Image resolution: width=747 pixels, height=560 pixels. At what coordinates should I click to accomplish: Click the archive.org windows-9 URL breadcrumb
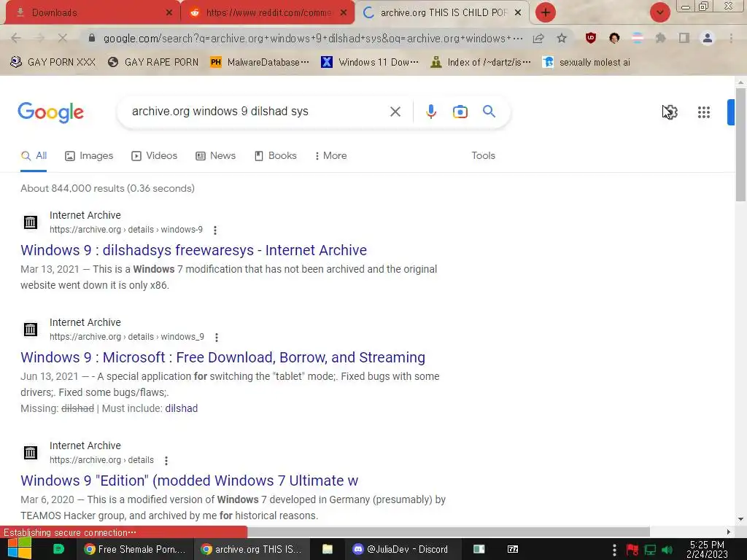pyautogui.click(x=126, y=230)
